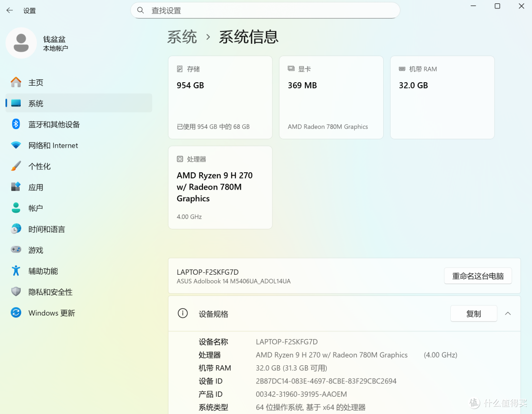Click the network Wi-Fi icon
Image resolution: width=532 pixels, height=414 pixels.
coord(16,145)
